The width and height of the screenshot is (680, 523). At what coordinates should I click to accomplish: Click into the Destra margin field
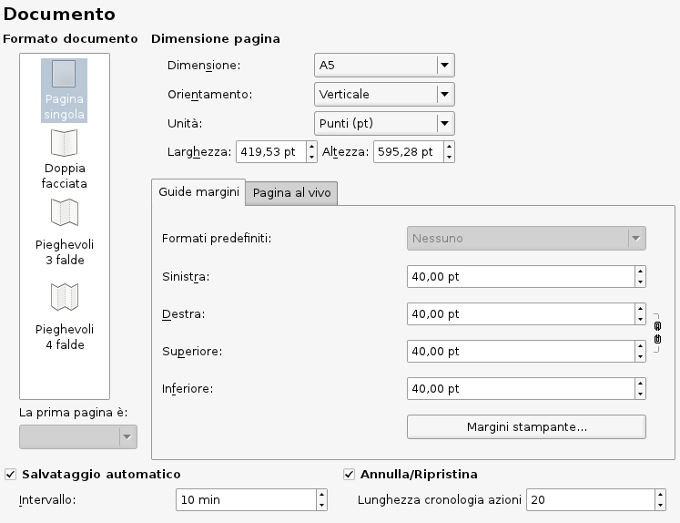pos(521,314)
